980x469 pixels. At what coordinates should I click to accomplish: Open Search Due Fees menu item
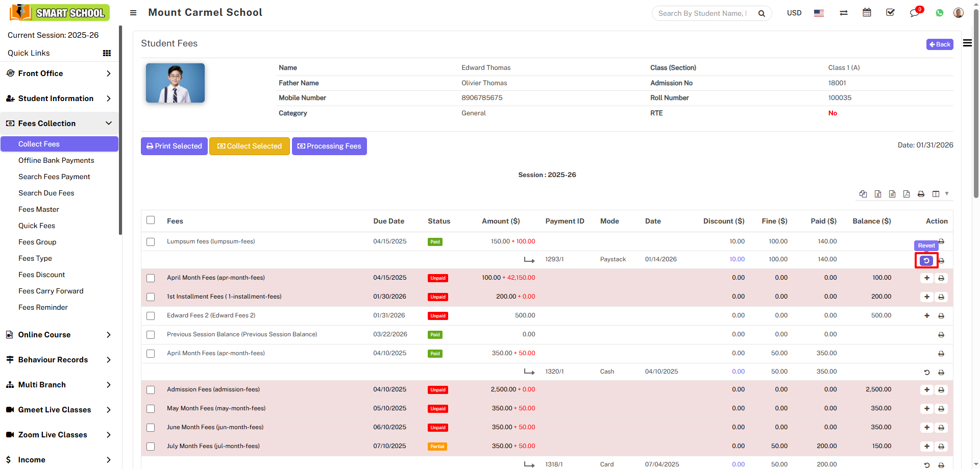pyautogui.click(x=46, y=193)
